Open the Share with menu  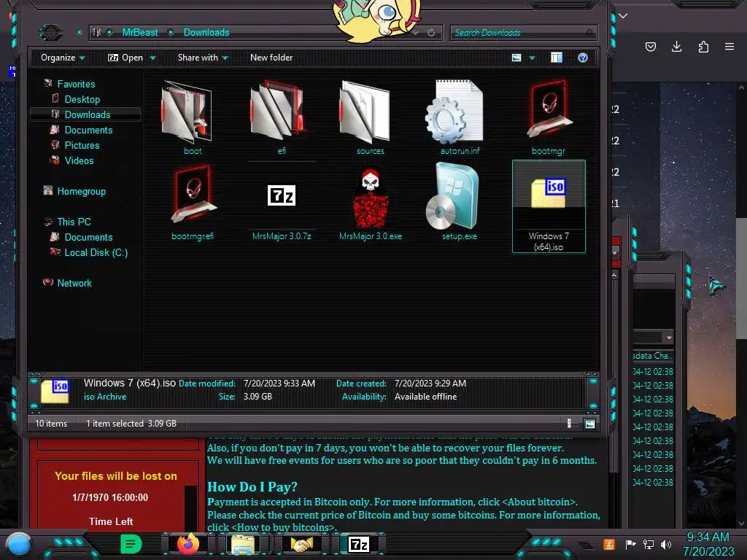tap(203, 58)
